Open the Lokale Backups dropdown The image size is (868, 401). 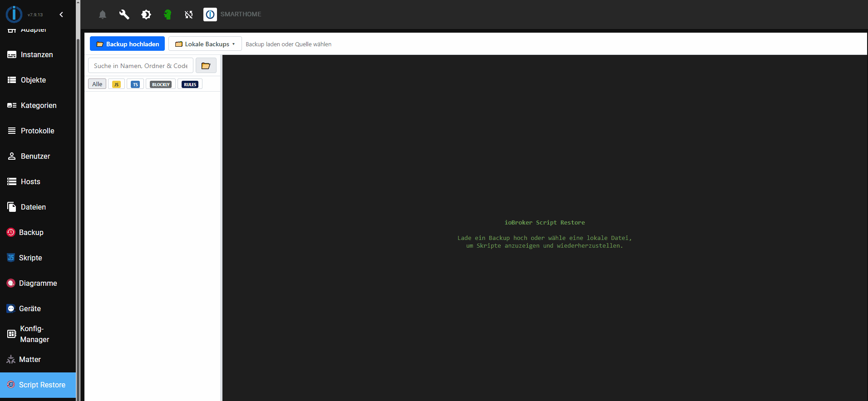205,44
